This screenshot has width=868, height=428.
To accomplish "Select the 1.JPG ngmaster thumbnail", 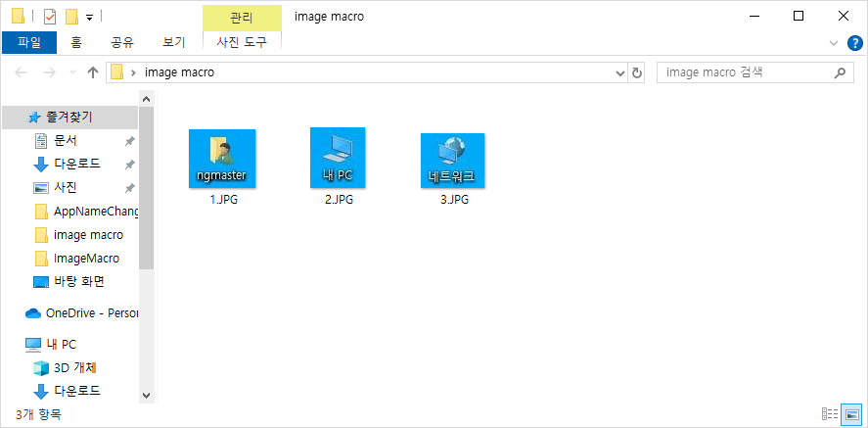I will click(222, 159).
